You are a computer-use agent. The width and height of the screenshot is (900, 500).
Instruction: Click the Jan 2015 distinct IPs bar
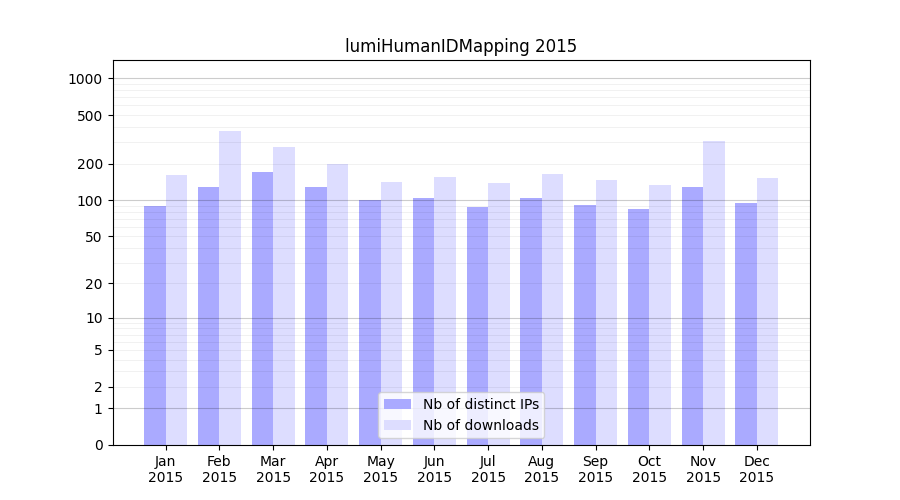coord(155,325)
